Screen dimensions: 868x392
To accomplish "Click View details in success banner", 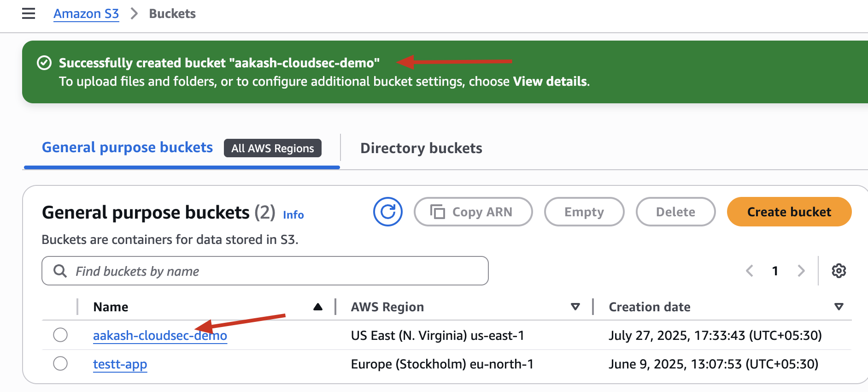I will pos(550,82).
